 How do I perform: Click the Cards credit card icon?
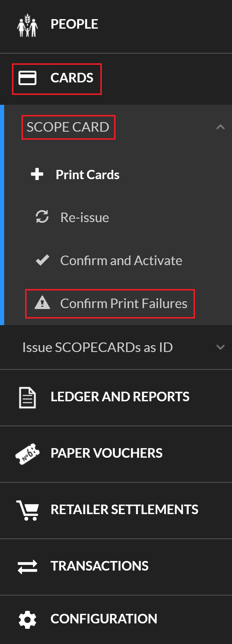27,78
